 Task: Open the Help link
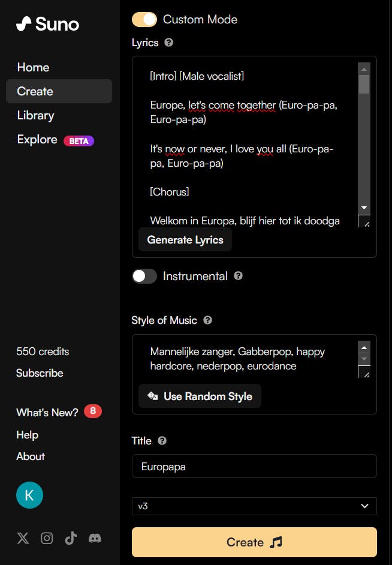coord(27,435)
